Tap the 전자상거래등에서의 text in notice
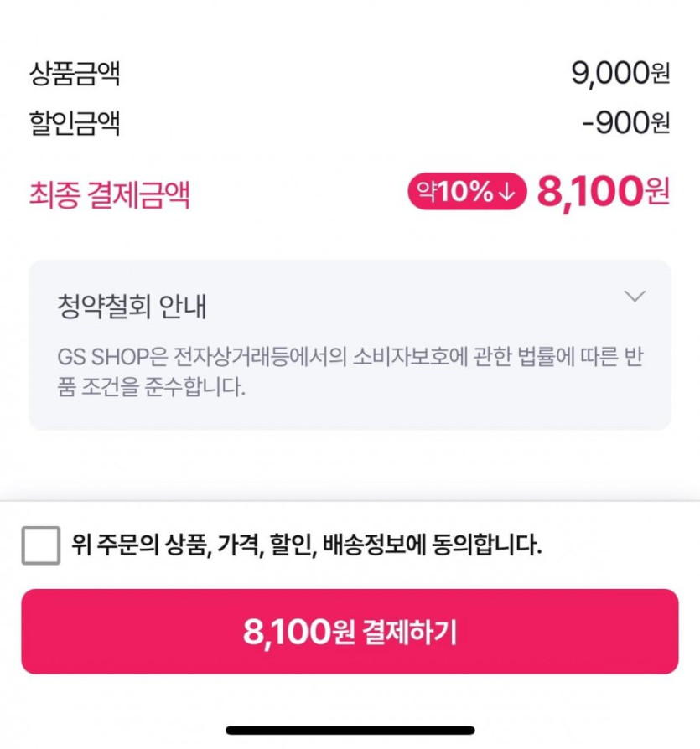 [280, 357]
